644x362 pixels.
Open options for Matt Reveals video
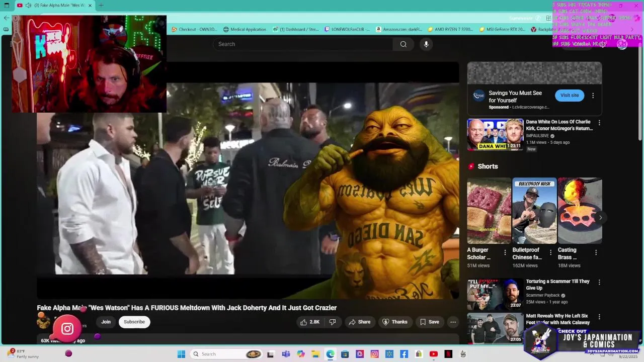coord(599,317)
